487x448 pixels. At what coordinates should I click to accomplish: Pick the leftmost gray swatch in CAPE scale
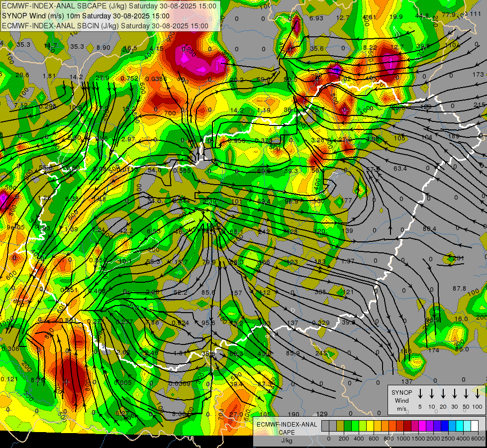pos(325,426)
